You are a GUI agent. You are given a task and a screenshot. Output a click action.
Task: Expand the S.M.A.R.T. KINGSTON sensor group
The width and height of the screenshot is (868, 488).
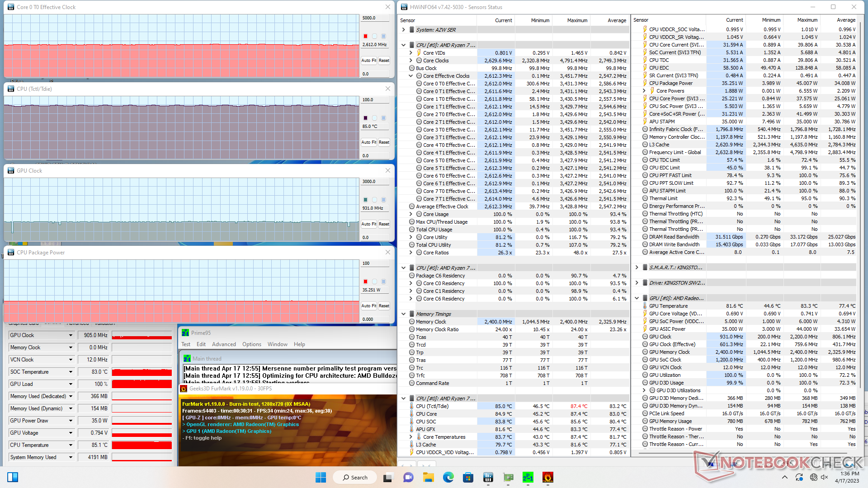[637, 267]
